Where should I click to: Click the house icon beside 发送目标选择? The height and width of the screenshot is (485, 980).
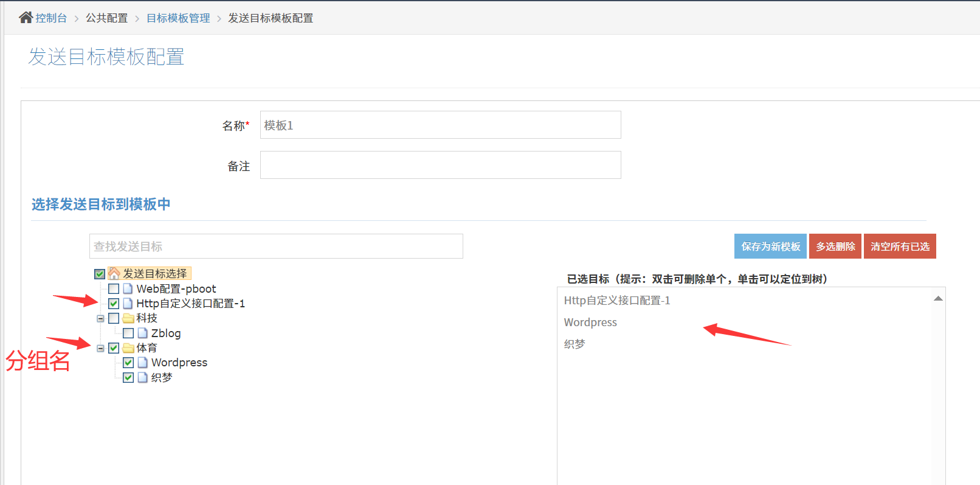114,273
